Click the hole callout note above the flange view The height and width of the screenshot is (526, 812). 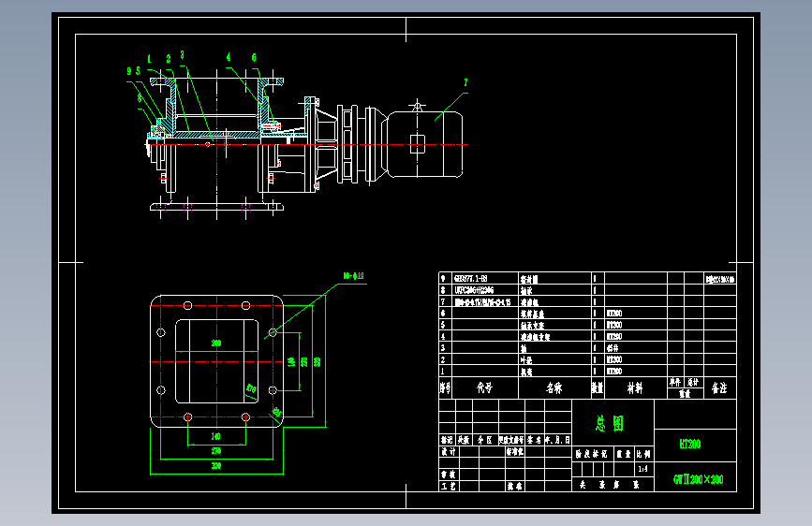pos(354,276)
